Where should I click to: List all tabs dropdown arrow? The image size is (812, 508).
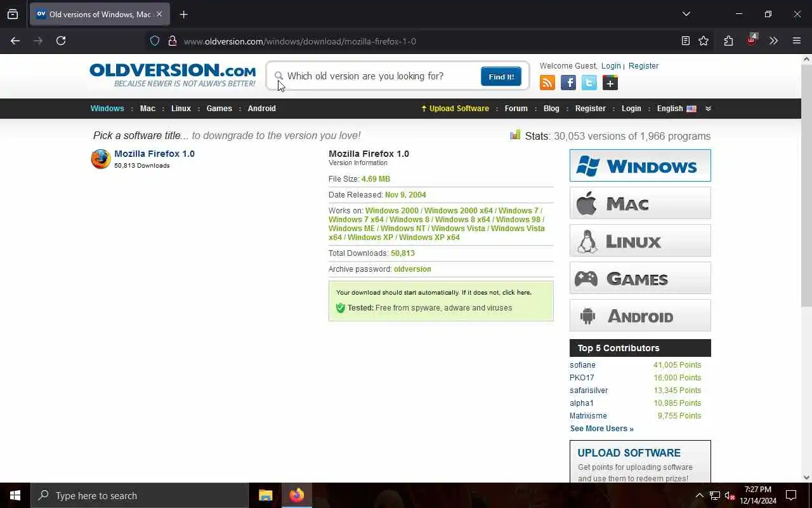[x=686, y=14]
